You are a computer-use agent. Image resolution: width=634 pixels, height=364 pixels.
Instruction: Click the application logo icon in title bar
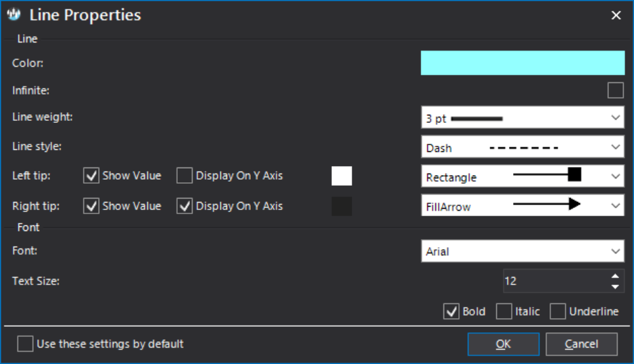14,15
